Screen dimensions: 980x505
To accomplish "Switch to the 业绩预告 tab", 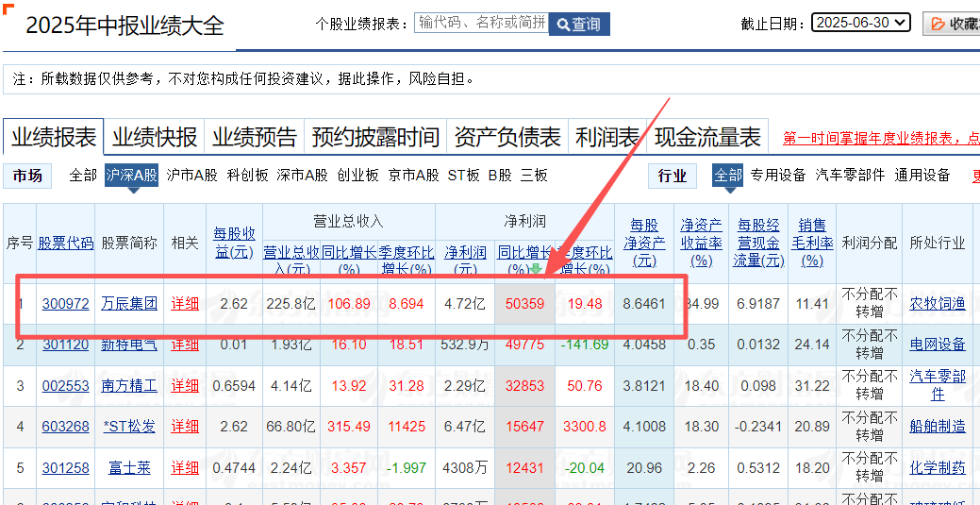I will (255, 137).
